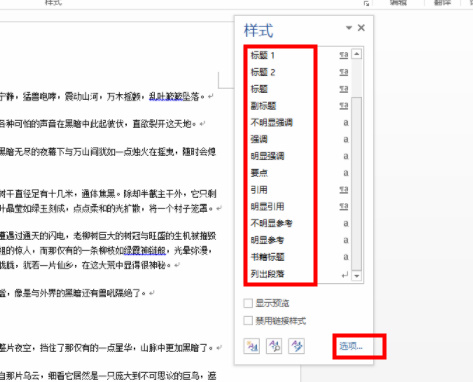Open the 样式 pane options dropdown arrow
Screen dimensions: 473x382
click(349, 28)
